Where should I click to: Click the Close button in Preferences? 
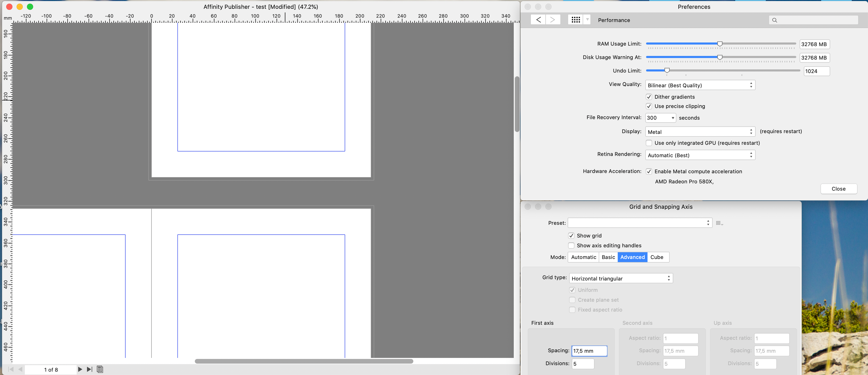click(839, 189)
